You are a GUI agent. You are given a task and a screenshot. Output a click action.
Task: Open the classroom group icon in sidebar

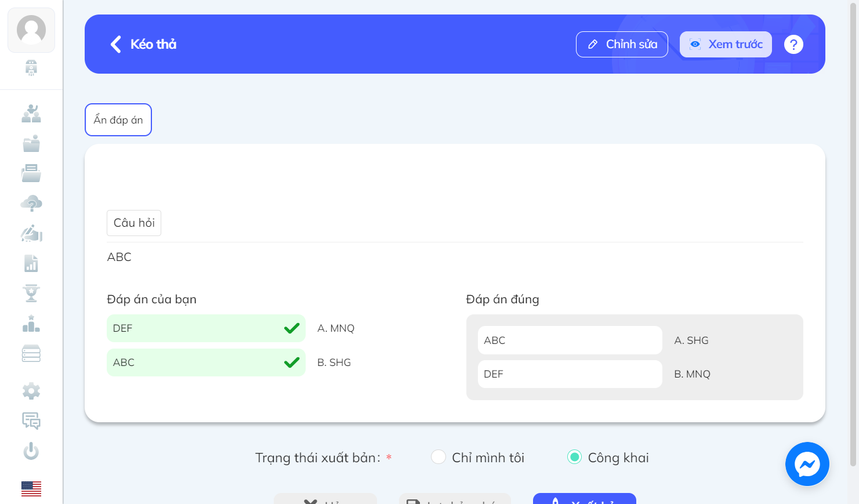click(x=31, y=114)
